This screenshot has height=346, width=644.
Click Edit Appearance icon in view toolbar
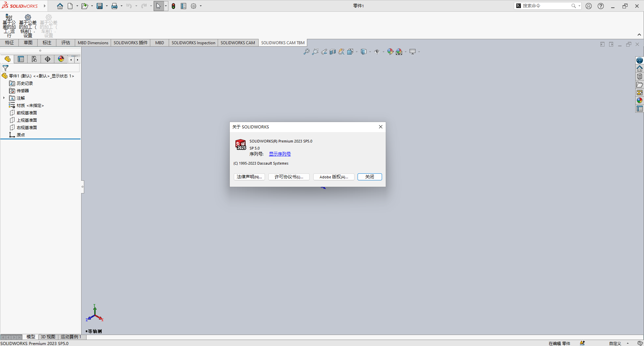(x=390, y=52)
